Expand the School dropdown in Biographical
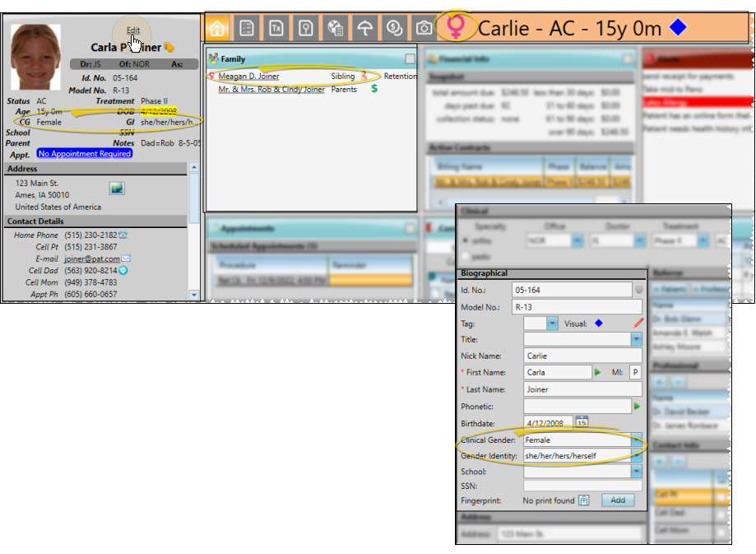Screen dimensions: 756x554 [x=636, y=472]
